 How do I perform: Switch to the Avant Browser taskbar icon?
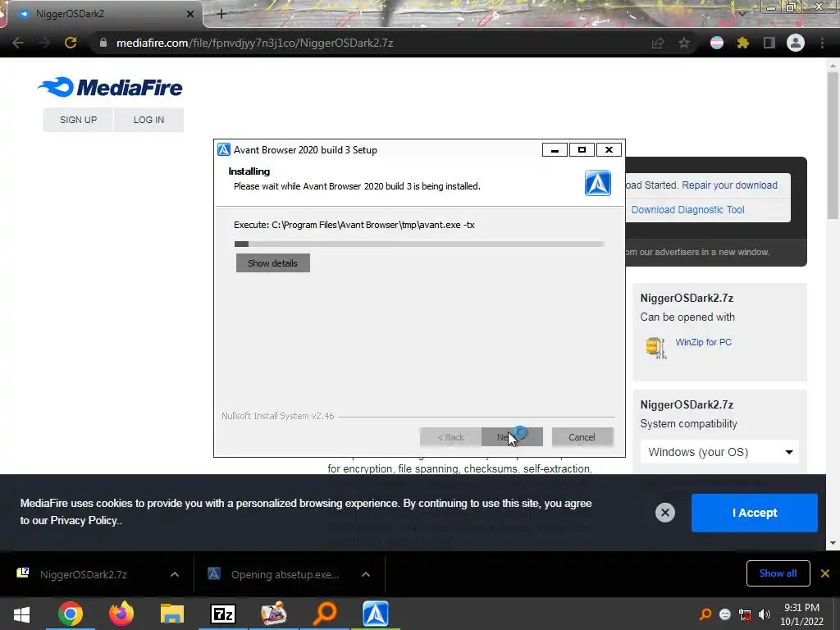[x=376, y=614]
